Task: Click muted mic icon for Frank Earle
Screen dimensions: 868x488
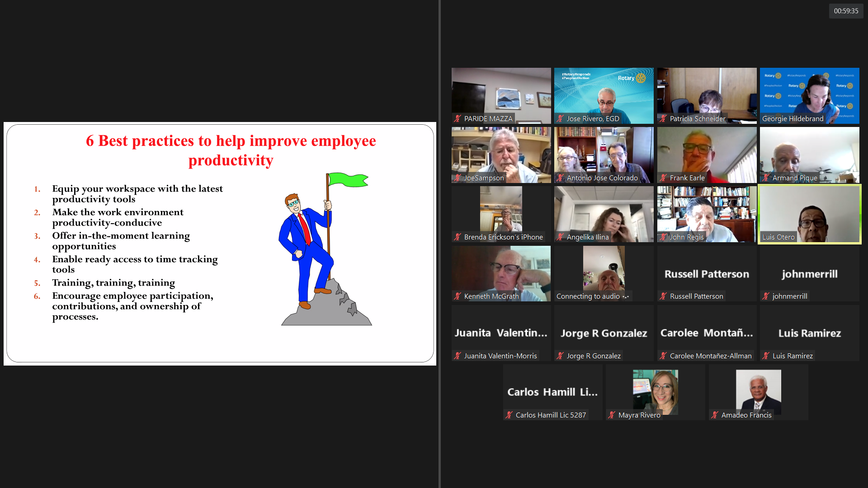Action: (x=663, y=178)
